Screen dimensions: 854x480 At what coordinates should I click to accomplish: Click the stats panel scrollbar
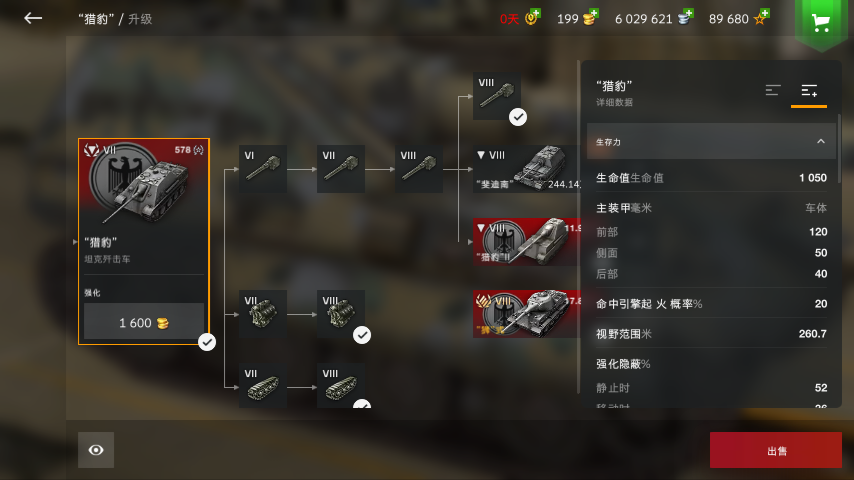[x=839, y=148]
